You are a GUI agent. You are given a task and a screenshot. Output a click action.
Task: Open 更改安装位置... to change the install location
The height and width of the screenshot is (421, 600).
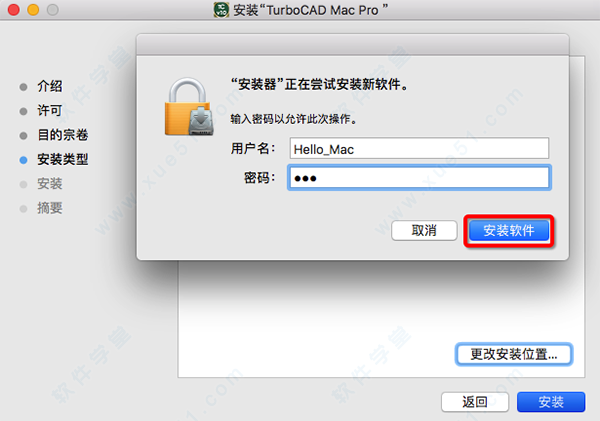[514, 354]
